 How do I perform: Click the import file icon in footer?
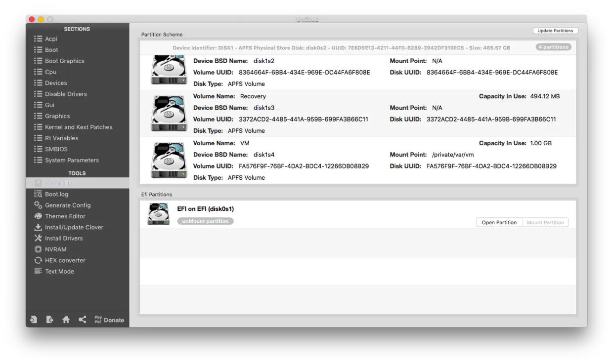(x=33, y=320)
